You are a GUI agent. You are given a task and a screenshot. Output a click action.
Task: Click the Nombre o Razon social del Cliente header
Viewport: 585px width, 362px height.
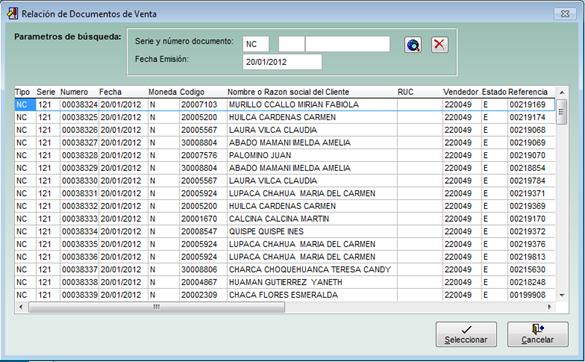288,92
